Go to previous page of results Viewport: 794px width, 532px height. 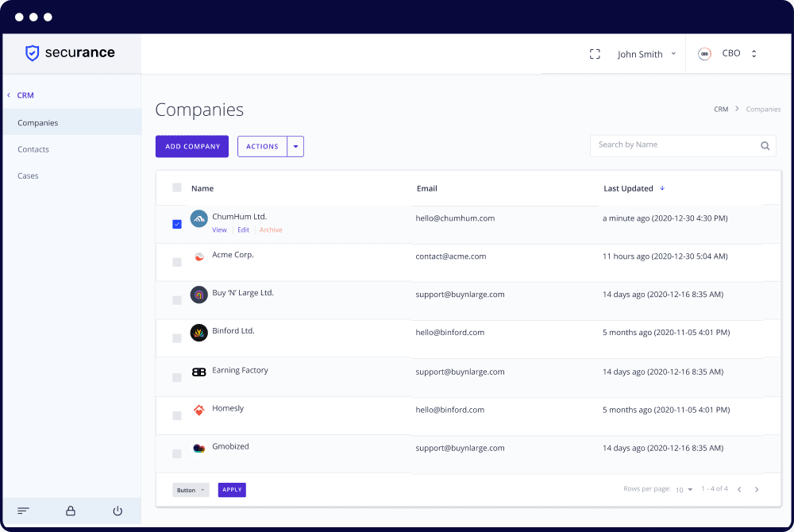(739, 489)
